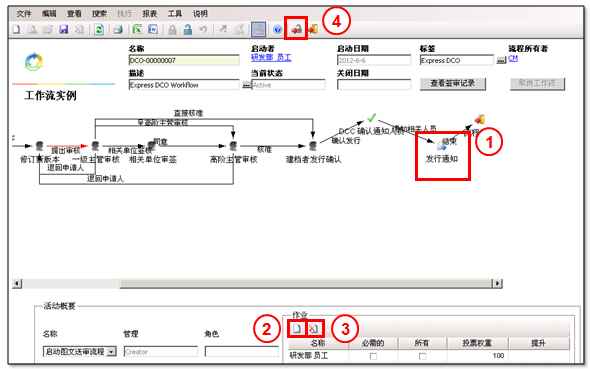The width and height of the screenshot is (590, 369).
Task: Export to Word via toolbar icon
Action: pos(153,29)
